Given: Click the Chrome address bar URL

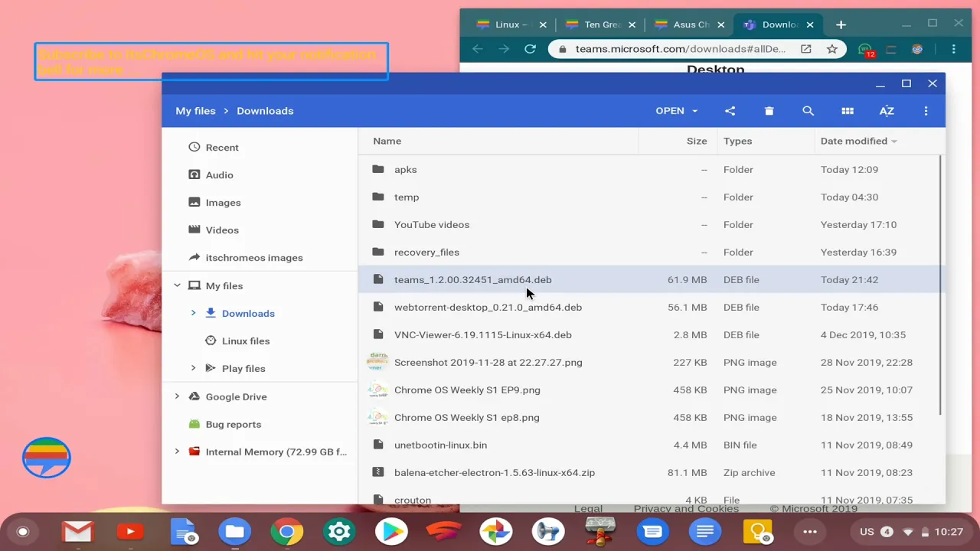Looking at the screenshot, I should coord(681,49).
